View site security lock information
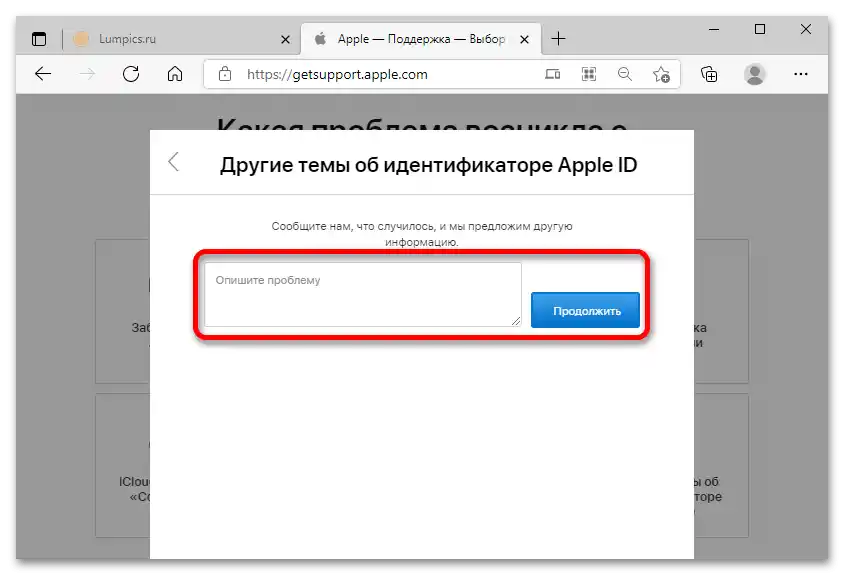 point(225,74)
